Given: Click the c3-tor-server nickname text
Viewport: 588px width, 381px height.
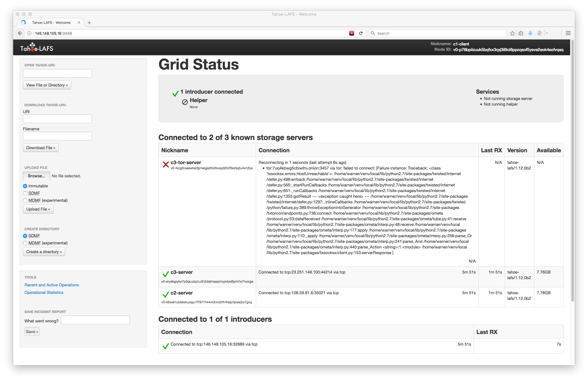Looking at the screenshot, I should 186,162.
